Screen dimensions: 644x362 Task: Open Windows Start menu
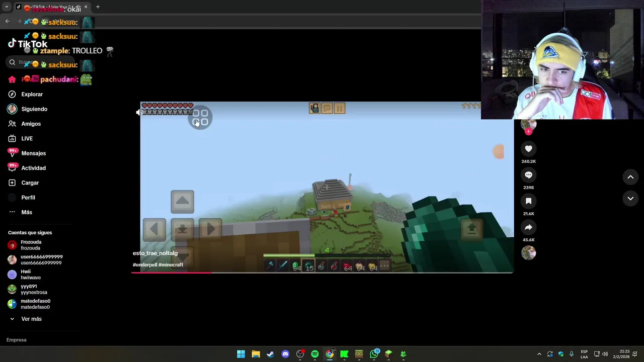tap(241, 354)
